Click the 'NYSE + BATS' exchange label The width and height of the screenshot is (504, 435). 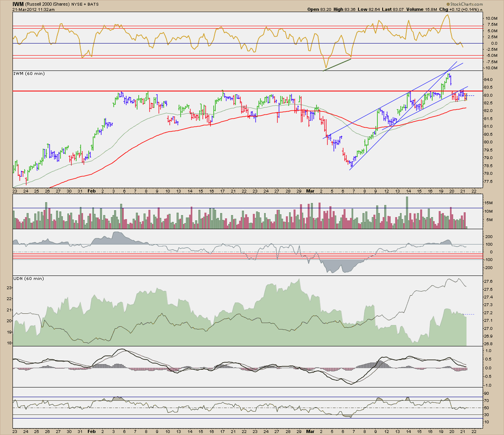pos(85,4)
